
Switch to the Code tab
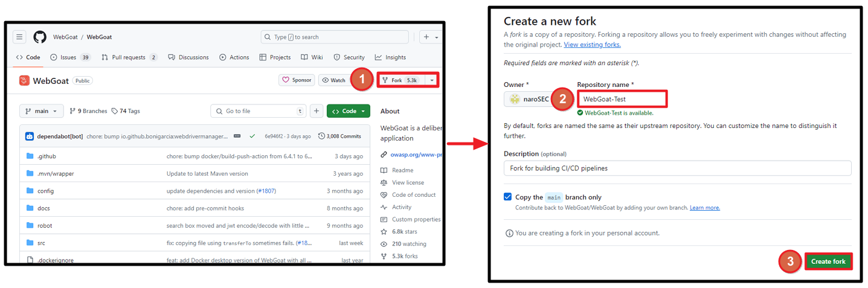tap(28, 57)
